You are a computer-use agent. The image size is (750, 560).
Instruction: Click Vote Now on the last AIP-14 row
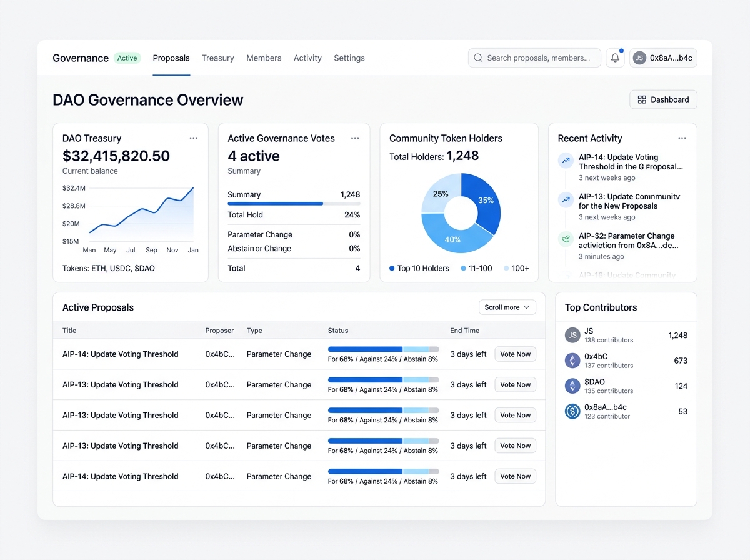[515, 476]
